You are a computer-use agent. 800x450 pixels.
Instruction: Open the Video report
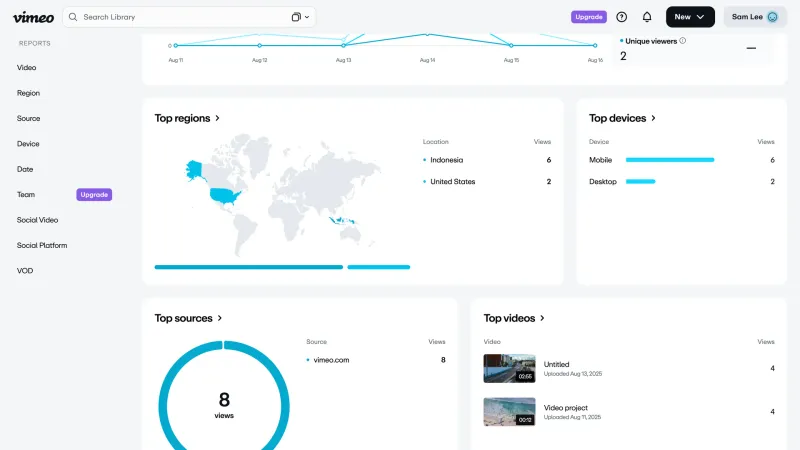(x=27, y=67)
